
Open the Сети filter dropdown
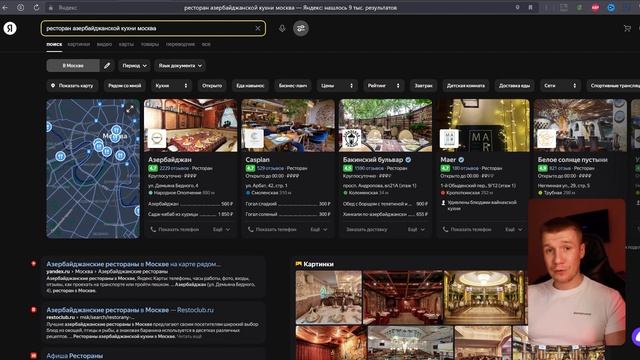tap(560, 86)
